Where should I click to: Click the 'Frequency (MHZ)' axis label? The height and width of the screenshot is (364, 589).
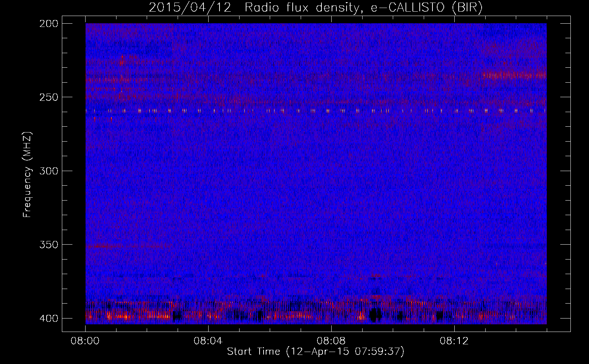point(27,175)
